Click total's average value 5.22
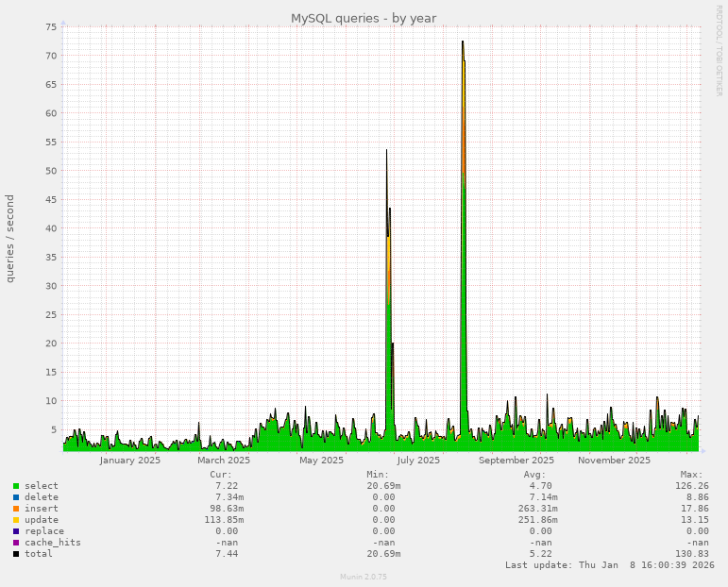Image resolution: width=728 pixels, height=587 pixels. [540, 554]
